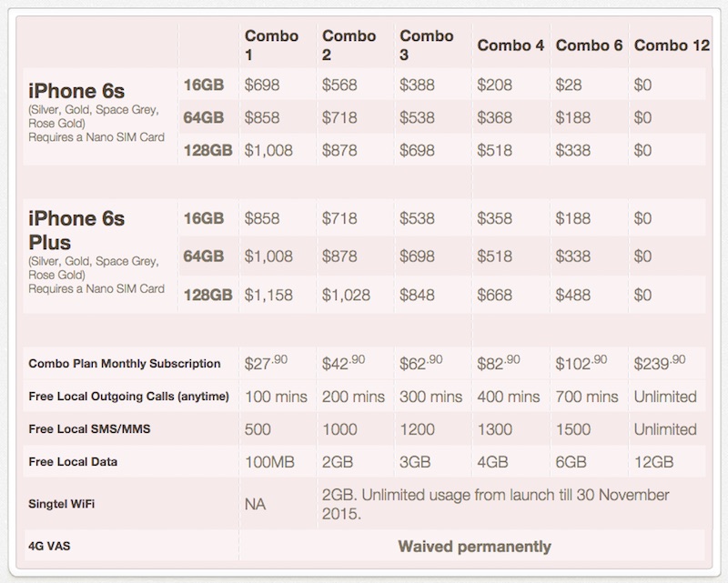Screen dimensions: 728x583
Task: Click the Combo 6 column header
Action: (588, 45)
